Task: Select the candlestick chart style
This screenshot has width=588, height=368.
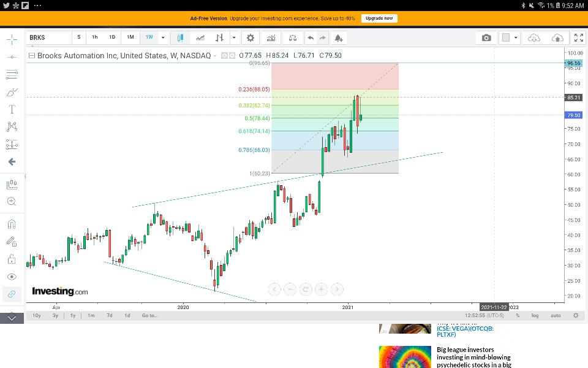Action: [180, 37]
